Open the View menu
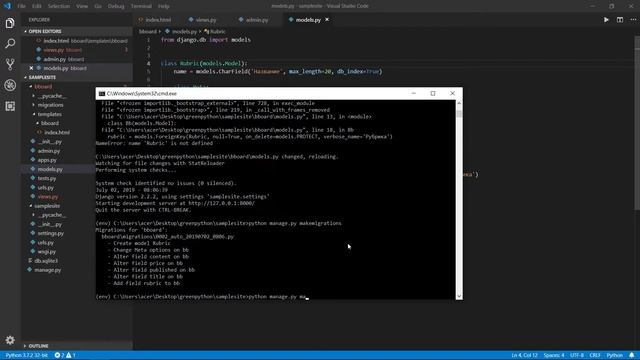Screen dimensions: 640x360 pos(82,6)
